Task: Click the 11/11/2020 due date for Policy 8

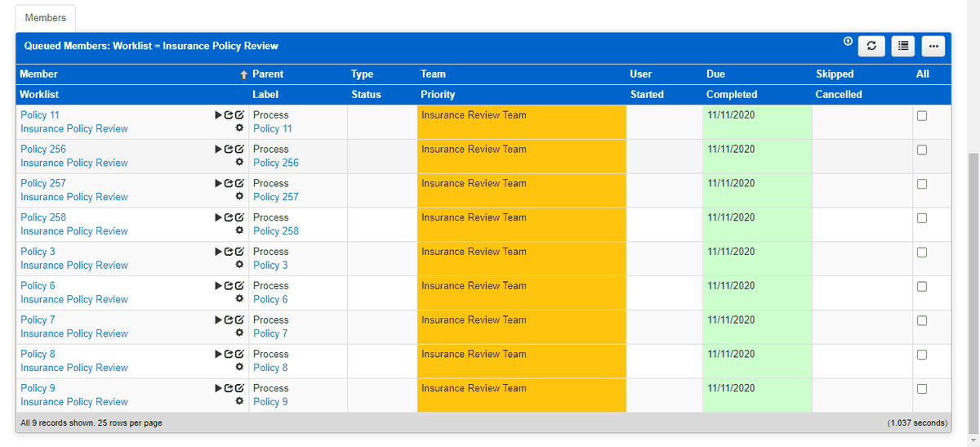Action: pos(732,354)
